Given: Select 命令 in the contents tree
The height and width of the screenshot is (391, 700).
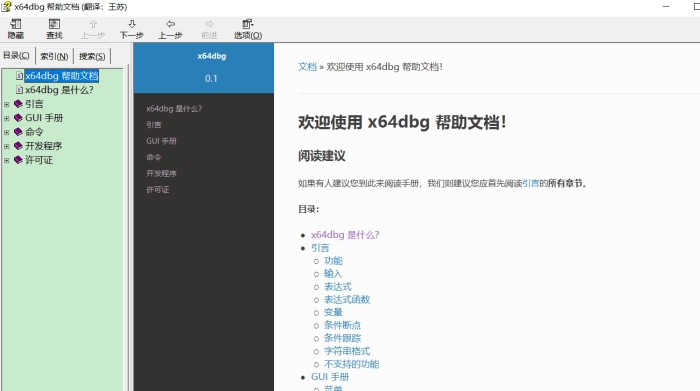Looking at the screenshot, I should (x=34, y=132).
